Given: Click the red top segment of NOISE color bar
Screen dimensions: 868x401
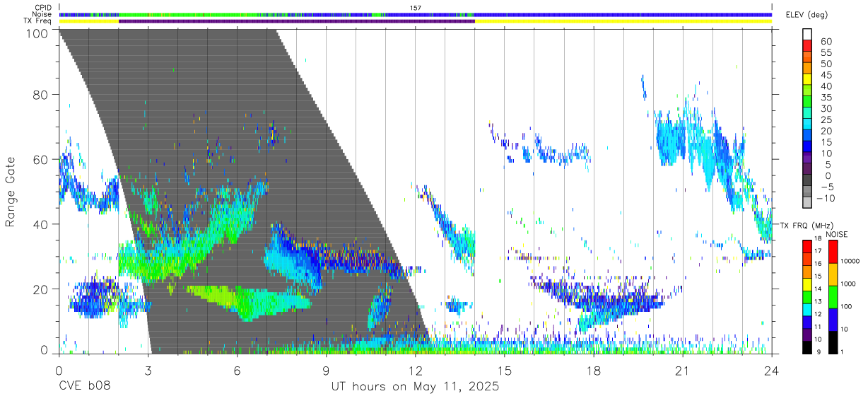Looking at the screenshot, I should (x=832, y=252).
